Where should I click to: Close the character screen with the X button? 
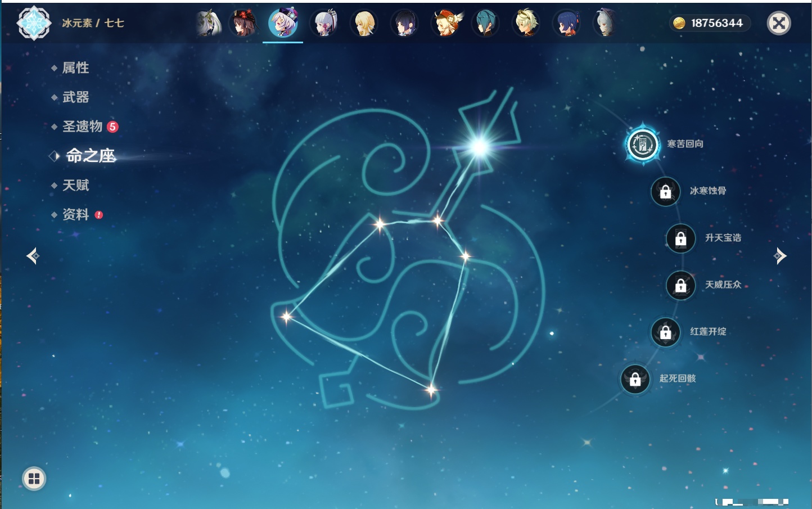click(779, 23)
